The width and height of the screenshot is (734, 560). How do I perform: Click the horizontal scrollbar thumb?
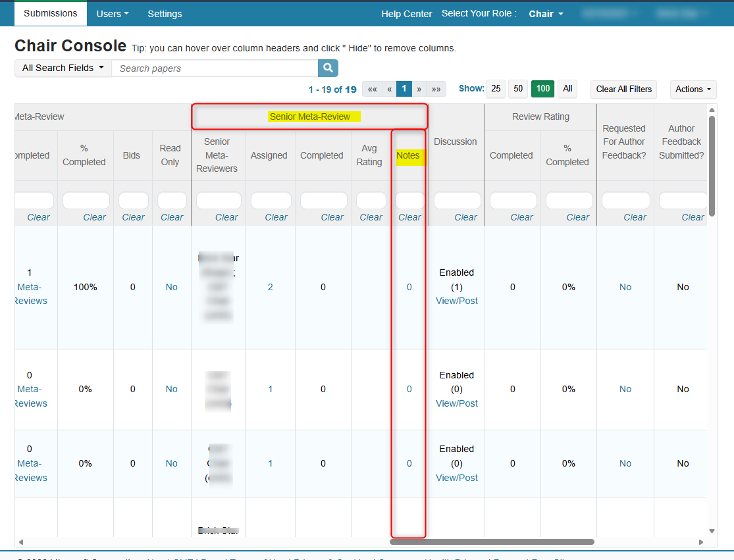point(492,542)
